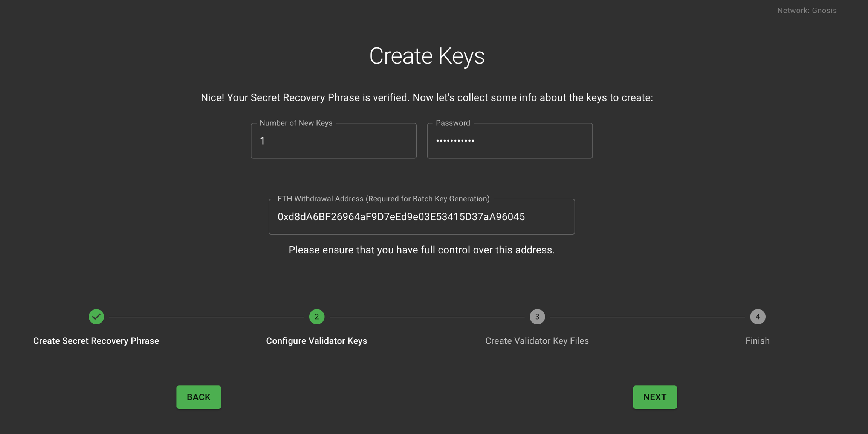Click the ETH Withdrawal Address field
The width and height of the screenshot is (868, 434).
[x=422, y=217]
